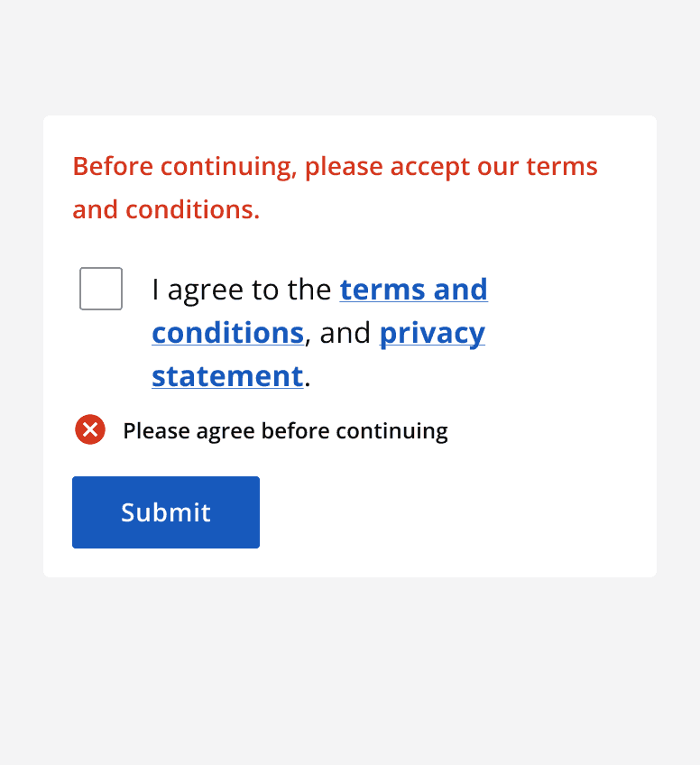Click the underlined 'conditions' text
The height and width of the screenshot is (765, 700).
tap(227, 333)
